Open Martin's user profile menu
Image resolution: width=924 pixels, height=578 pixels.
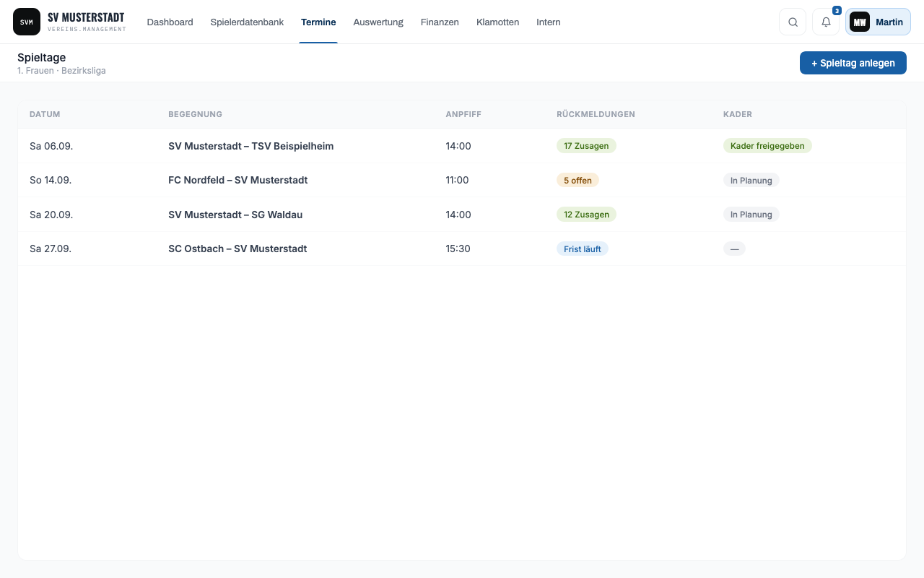[x=878, y=22]
